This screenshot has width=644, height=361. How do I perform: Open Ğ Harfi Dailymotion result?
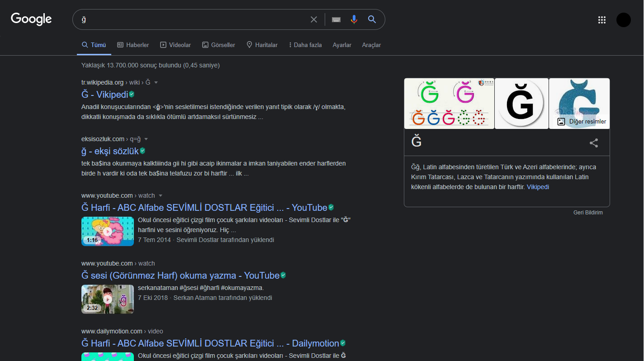210,343
